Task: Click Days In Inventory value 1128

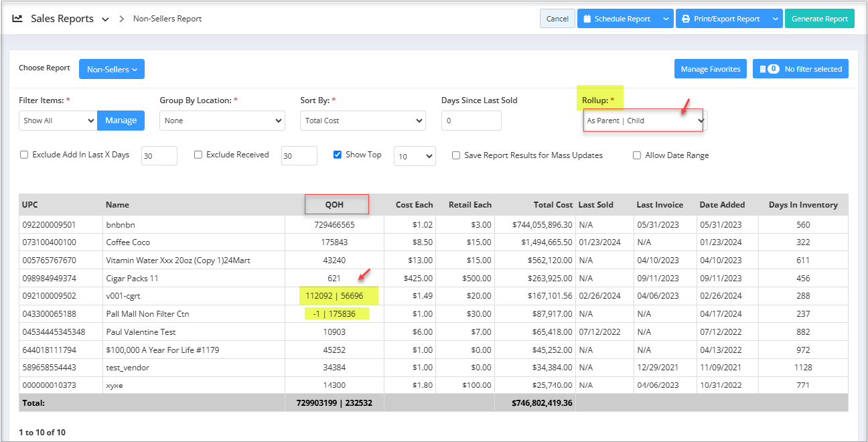Action: 802,368
